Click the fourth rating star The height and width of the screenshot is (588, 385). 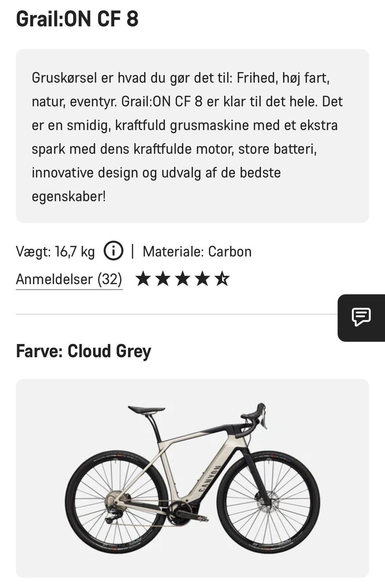pyautogui.click(x=202, y=279)
